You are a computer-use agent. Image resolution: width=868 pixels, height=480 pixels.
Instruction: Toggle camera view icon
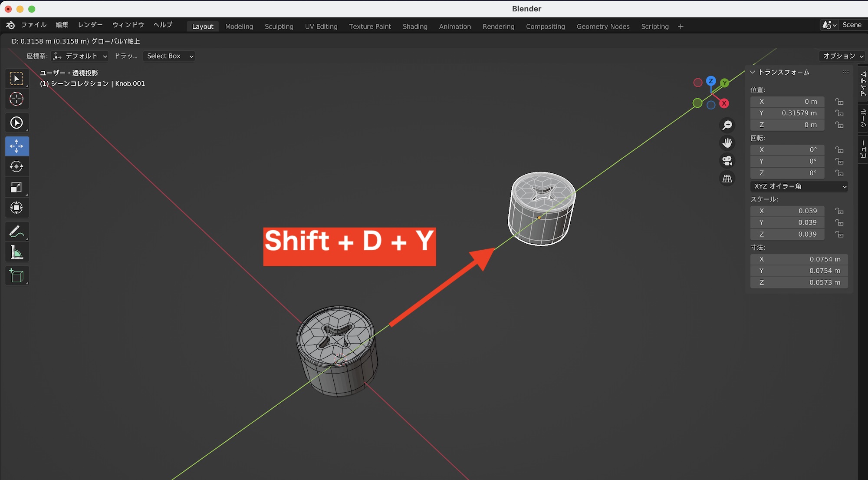pyautogui.click(x=727, y=161)
